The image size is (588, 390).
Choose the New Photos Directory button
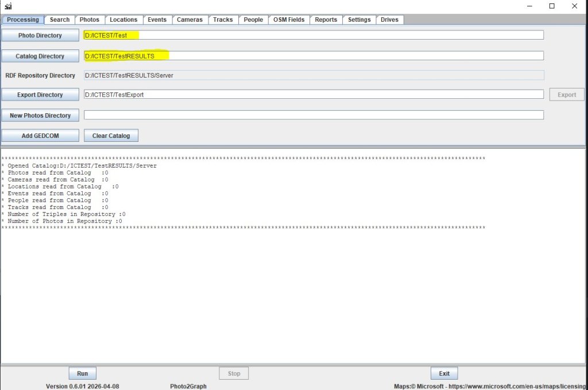coord(40,115)
